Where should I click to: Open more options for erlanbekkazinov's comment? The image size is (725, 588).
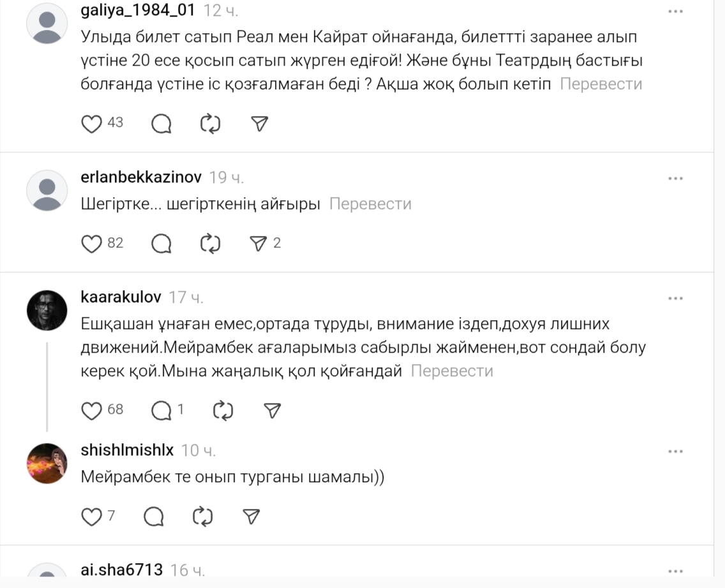pyautogui.click(x=675, y=179)
